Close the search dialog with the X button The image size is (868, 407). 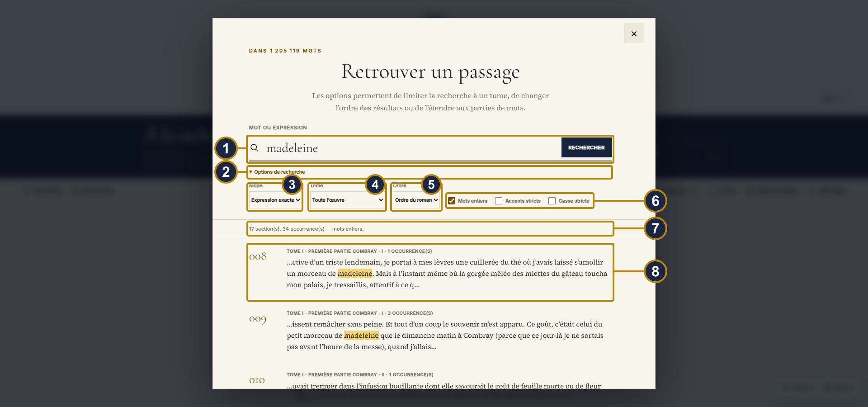click(633, 33)
